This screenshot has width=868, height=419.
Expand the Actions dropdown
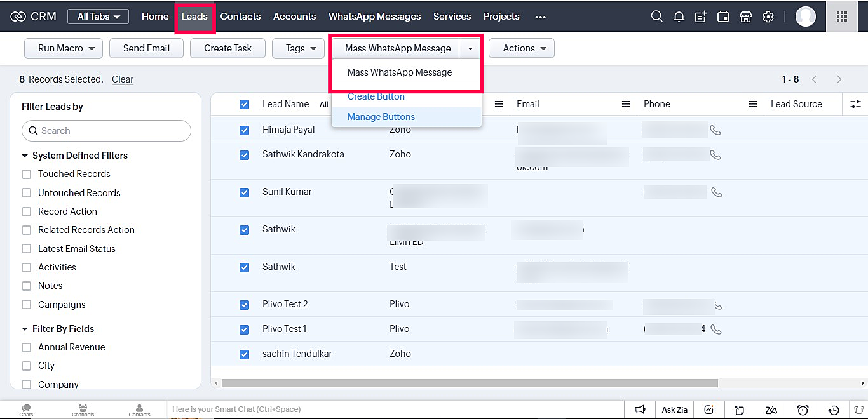click(521, 48)
